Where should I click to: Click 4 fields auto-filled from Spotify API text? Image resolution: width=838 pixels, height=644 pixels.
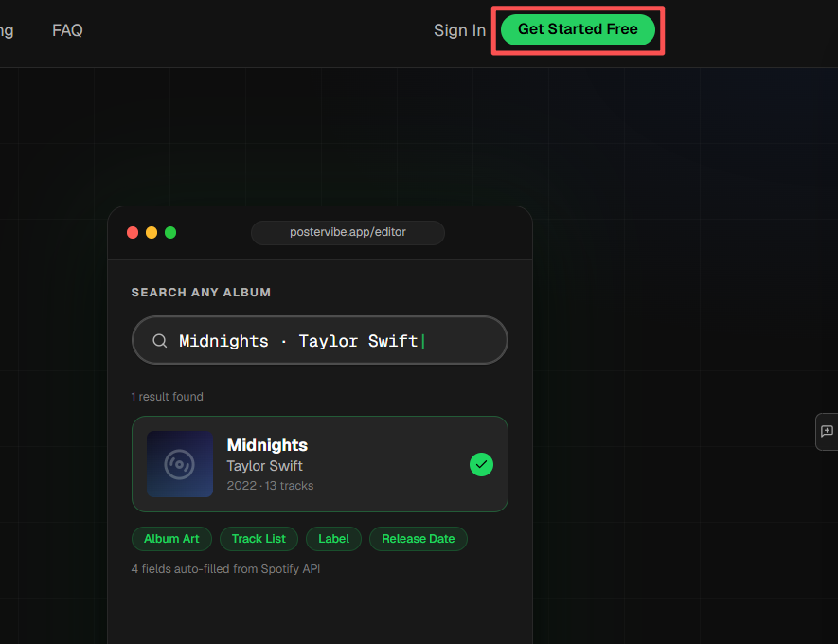225,569
